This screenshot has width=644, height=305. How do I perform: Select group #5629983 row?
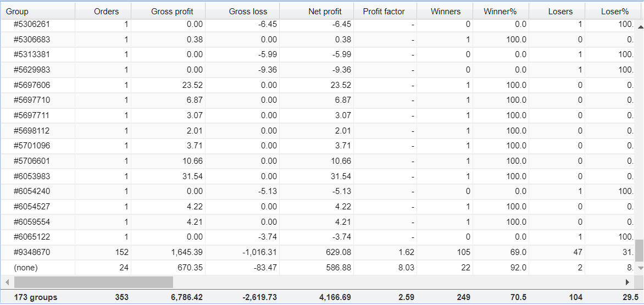[318, 70]
